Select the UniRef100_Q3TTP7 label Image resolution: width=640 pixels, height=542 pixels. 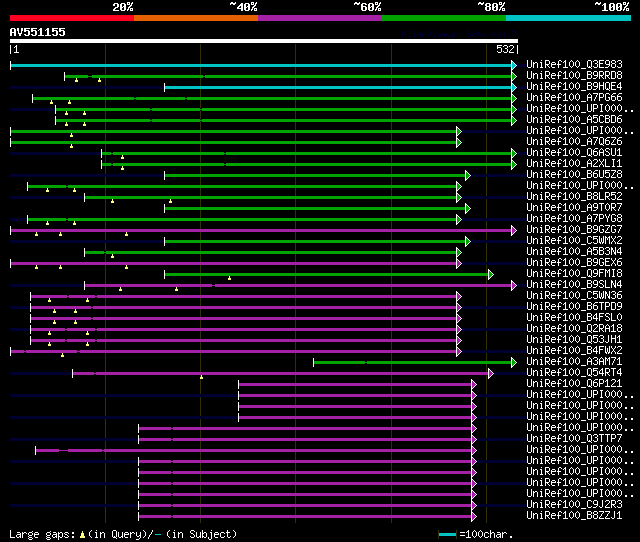point(574,439)
